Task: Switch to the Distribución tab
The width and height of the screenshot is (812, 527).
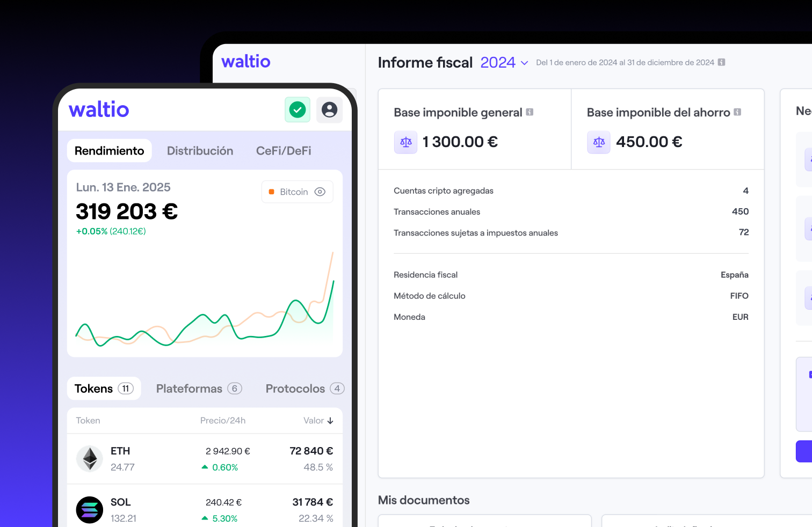Action: tap(200, 150)
